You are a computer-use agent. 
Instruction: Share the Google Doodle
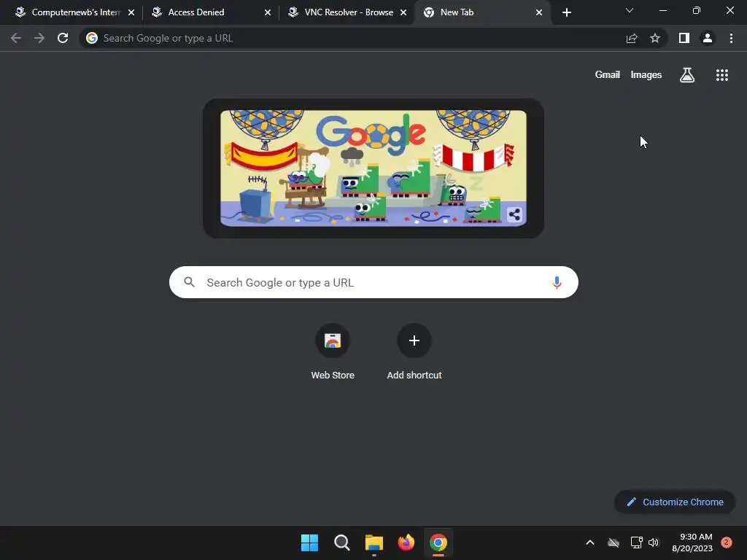click(x=514, y=215)
